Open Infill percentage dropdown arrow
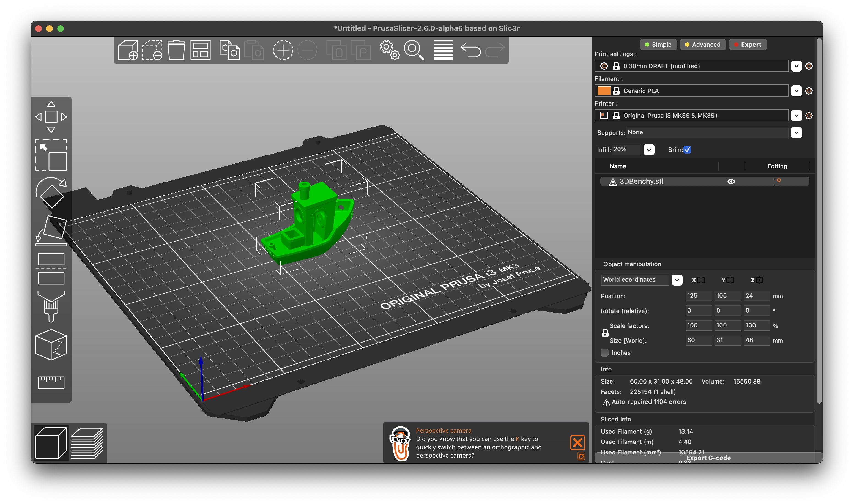Image resolution: width=854 pixels, height=504 pixels. pos(648,149)
